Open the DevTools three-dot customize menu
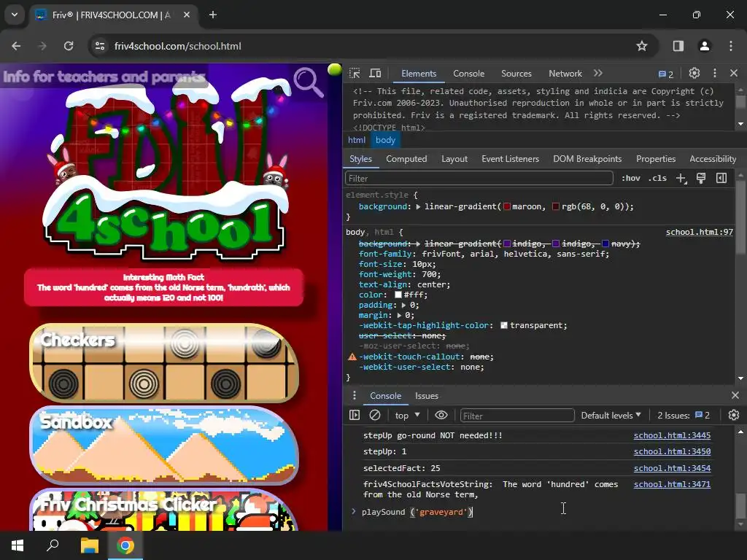The image size is (747, 560). (715, 73)
